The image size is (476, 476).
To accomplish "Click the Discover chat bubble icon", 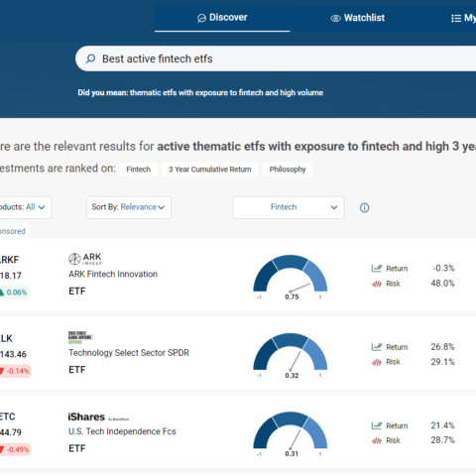I will coord(201,18).
